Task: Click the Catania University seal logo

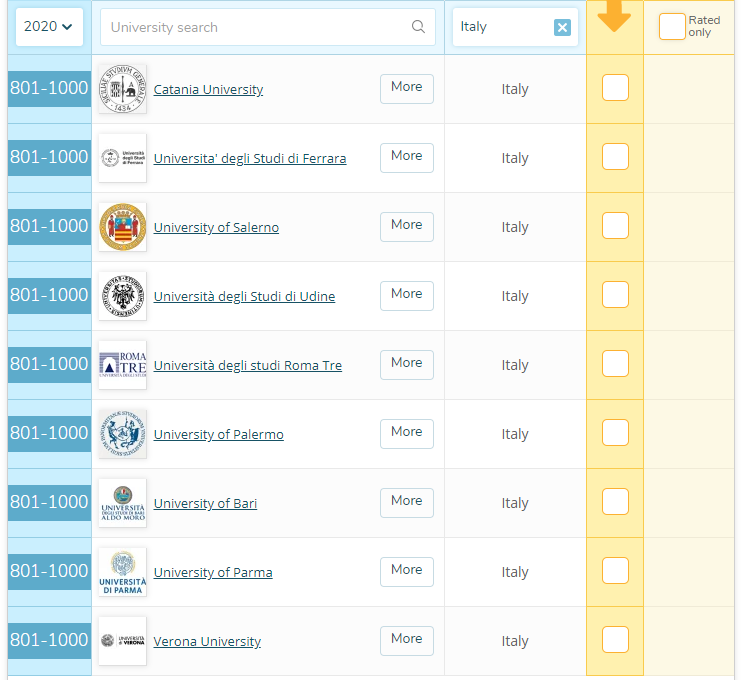Action: [x=123, y=89]
